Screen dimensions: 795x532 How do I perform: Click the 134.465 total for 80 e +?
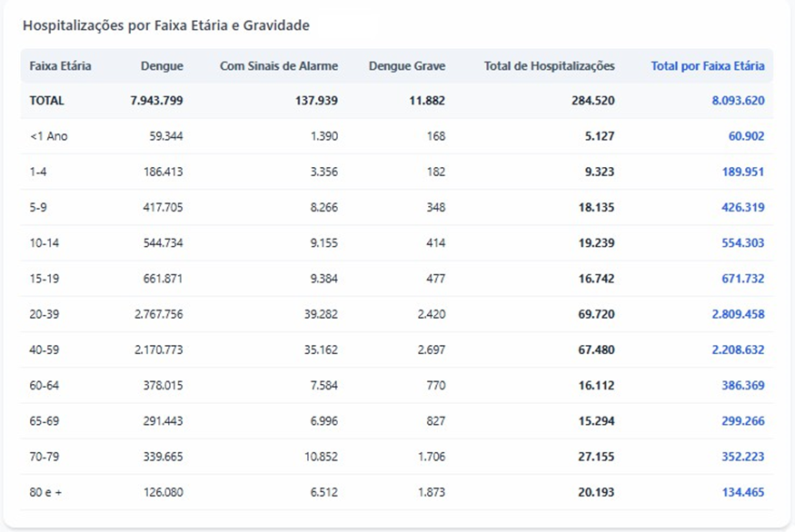(742, 492)
